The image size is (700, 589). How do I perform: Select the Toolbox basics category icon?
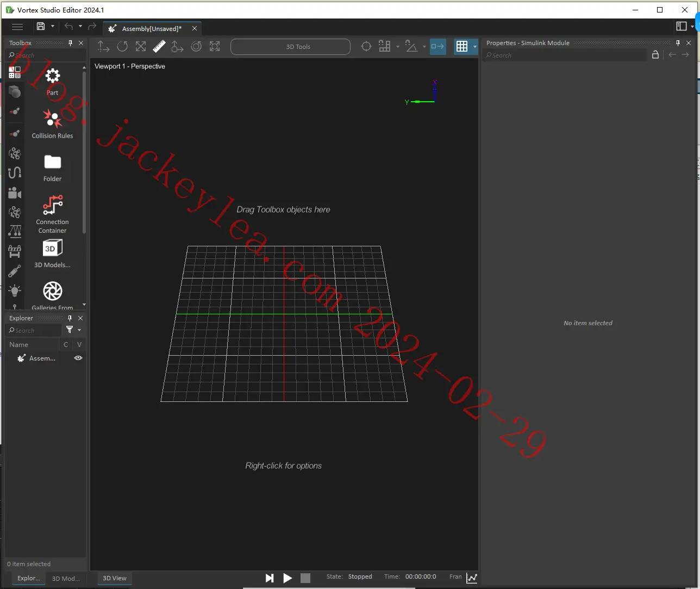pos(15,72)
